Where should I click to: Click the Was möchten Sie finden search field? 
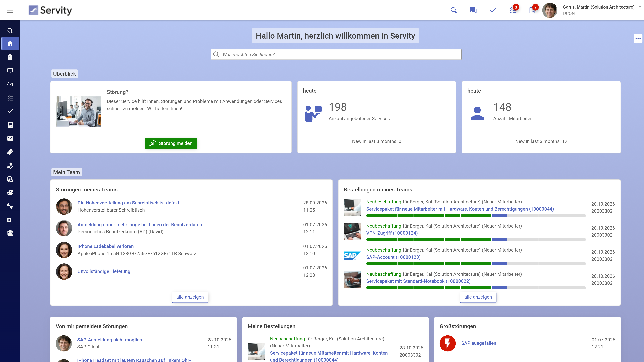pyautogui.click(x=336, y=54)
